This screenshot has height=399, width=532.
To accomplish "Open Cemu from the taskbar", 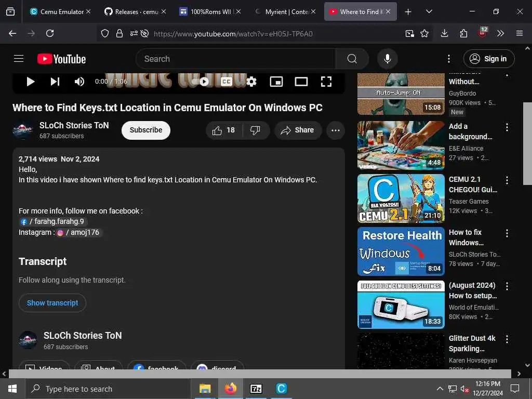I will point(281,389).
